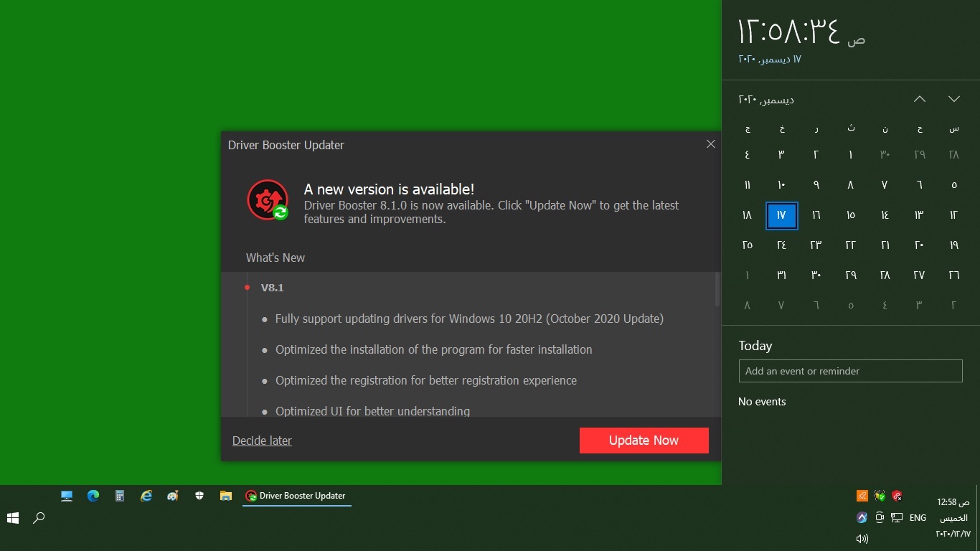
Task: Select December 14 in the calendar
Action: 885,215
